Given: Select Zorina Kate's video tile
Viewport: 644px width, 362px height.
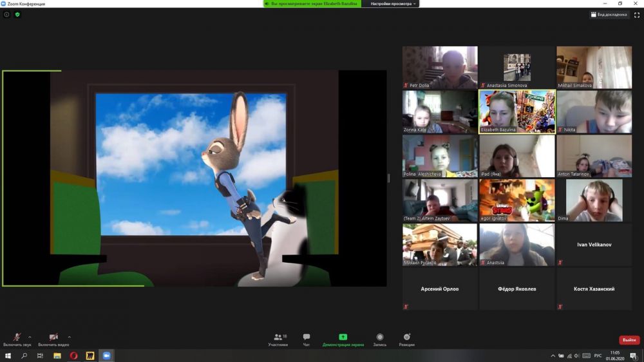Looking at the screenshot, I should tap(440, 112).
